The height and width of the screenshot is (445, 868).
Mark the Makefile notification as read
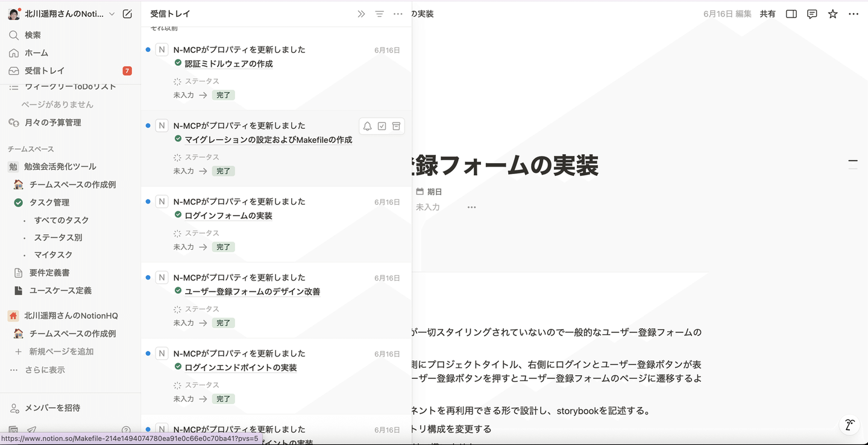coord(382,126)
